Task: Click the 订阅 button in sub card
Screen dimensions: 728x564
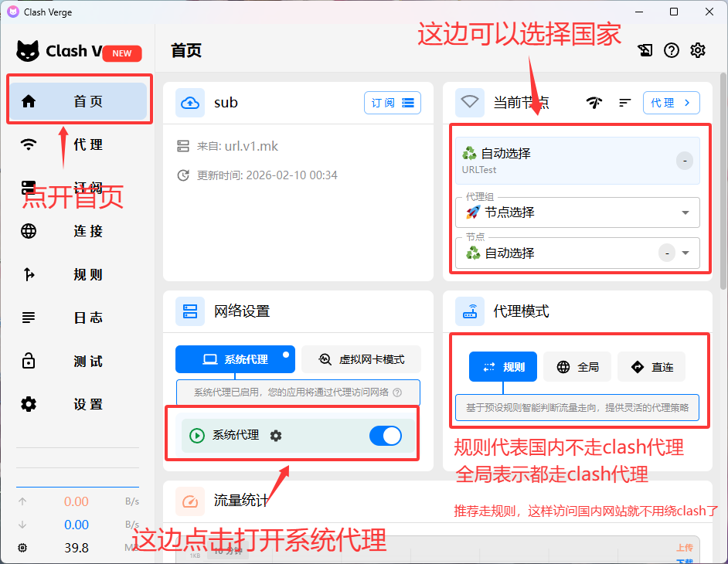Action: [392, 103]
